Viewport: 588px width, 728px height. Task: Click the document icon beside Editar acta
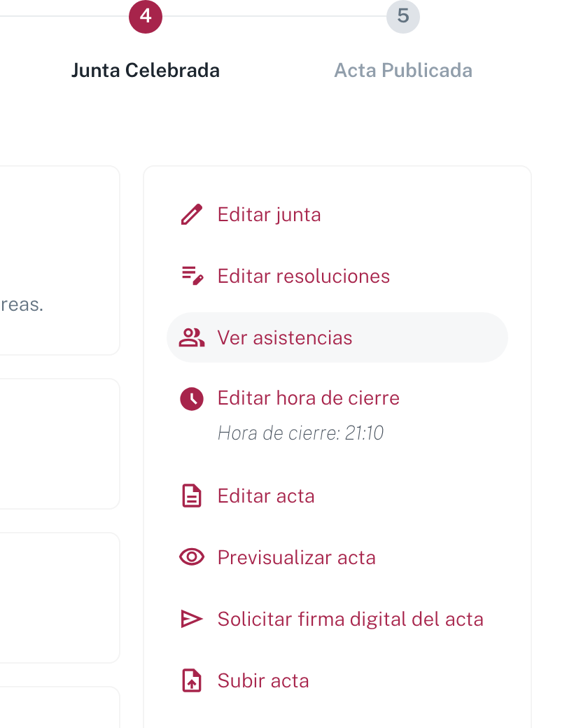point(192,496)
